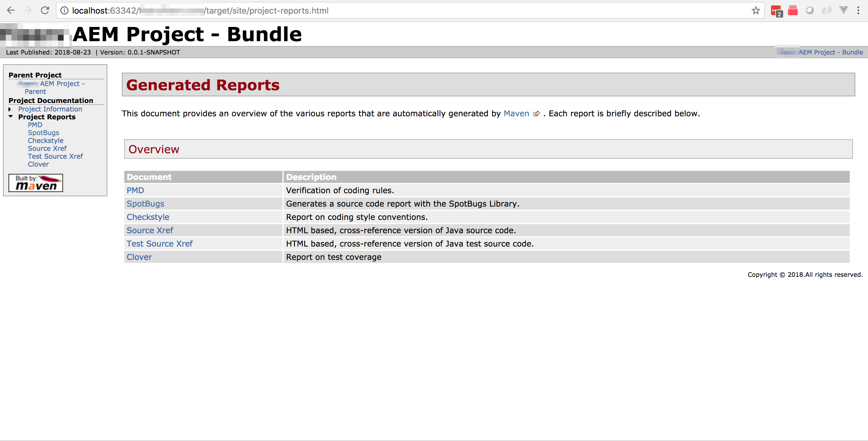Click the Generated Reports heading
The image size is (868, 441).
pos(203,85)
